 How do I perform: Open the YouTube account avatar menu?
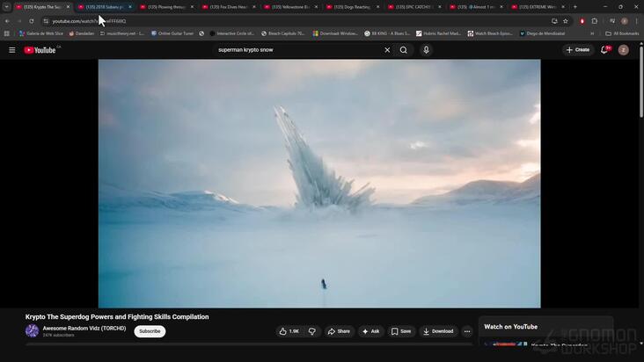624,50
